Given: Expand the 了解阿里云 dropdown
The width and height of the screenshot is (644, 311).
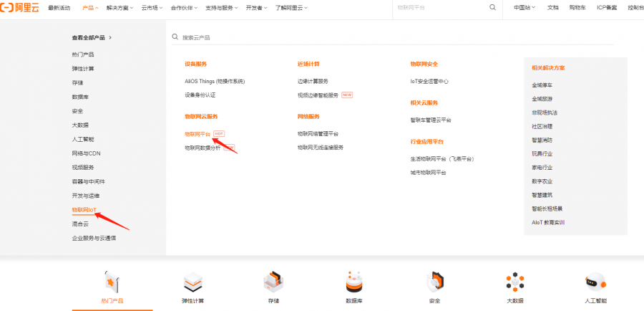Looking at the screenshot, I should click(291, 7).
